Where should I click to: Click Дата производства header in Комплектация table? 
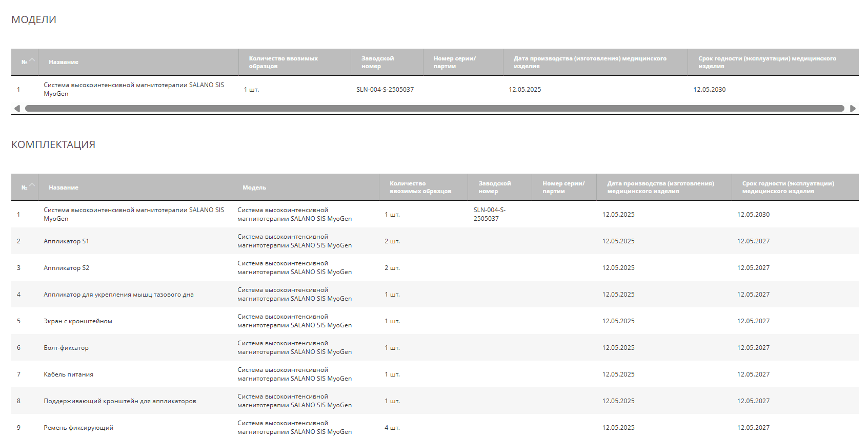pyautogui.click(x=660, y=187)
